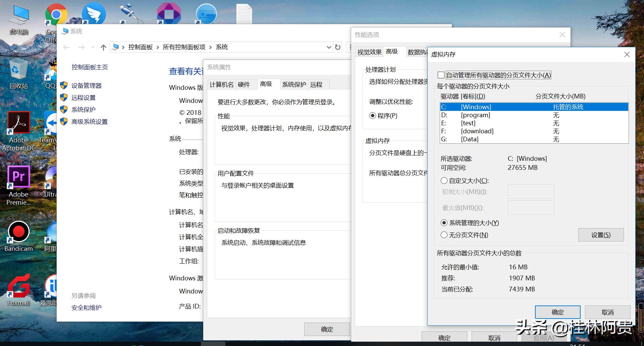Viewport: 644px width, 346px height.
Task: Open recent locations dropdown next to back arrow
Action: click(x=93, y=47)
